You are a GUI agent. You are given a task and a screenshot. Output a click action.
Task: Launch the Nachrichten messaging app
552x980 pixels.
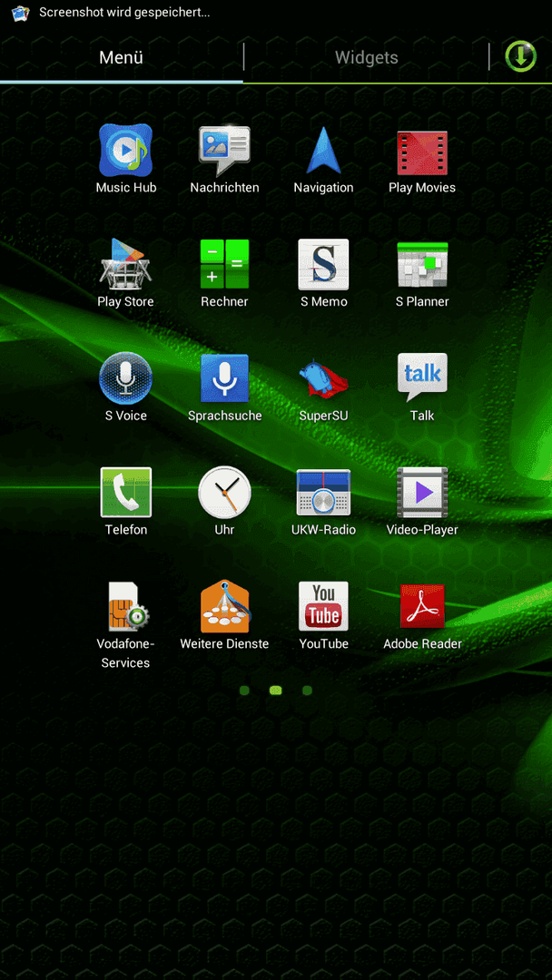coord(224,151)
